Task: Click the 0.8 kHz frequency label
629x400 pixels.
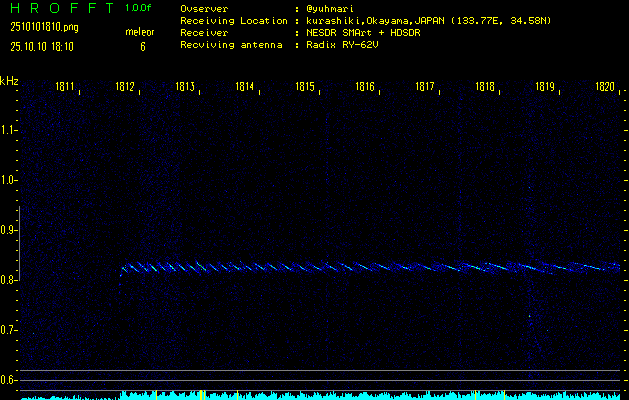Action: click(9, 280)
